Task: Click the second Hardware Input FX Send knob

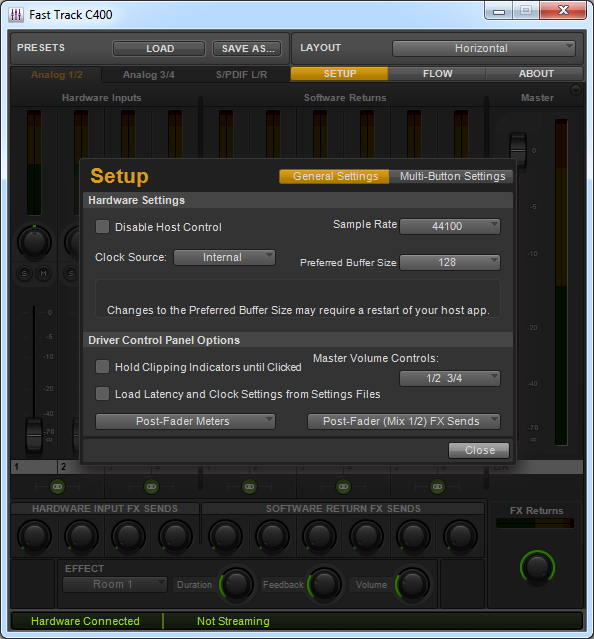Action: tap(81, 536)
